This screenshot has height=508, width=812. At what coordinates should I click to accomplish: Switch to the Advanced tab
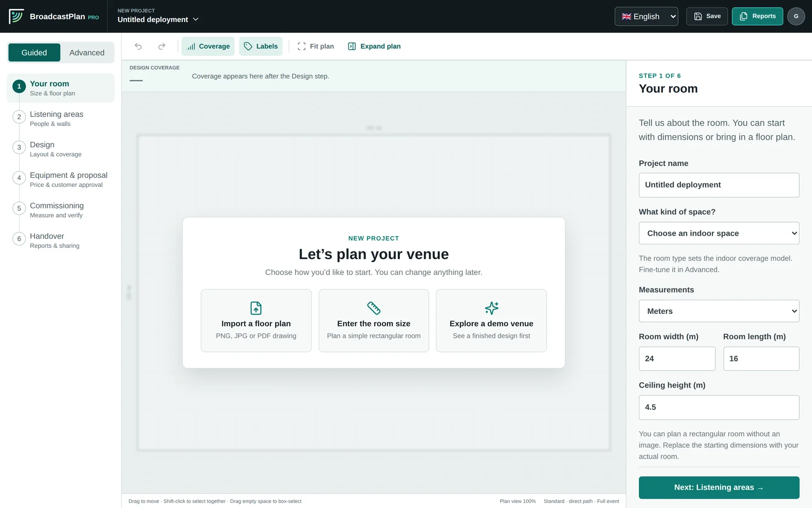[87, 53]
